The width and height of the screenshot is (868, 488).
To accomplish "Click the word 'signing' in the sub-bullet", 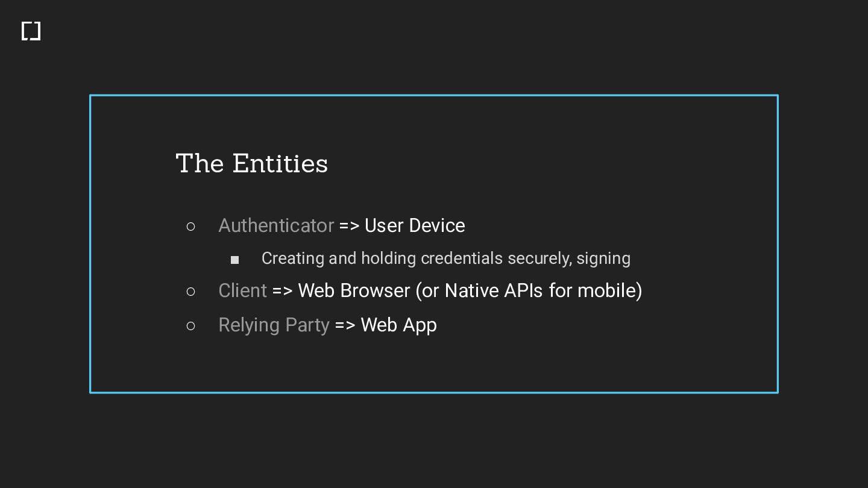I will coord(603,258).
